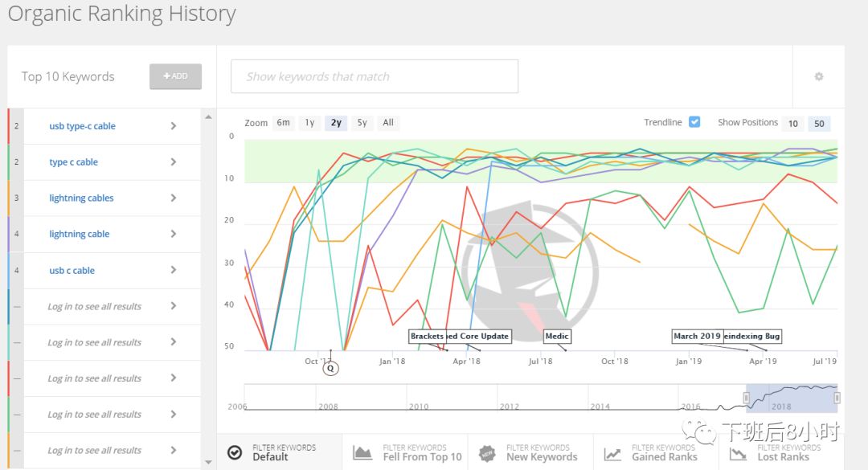This screenshot has width=868, height=470.
Task: Click the Medic update annotation label
Action: (x=556, y=336)
